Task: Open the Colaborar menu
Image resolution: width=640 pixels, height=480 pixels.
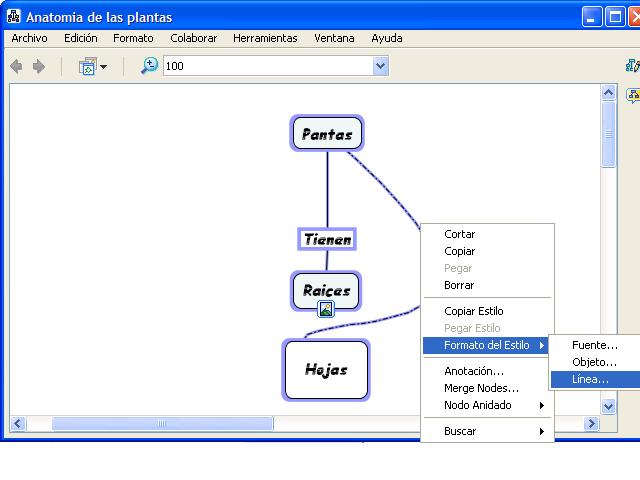Action: 193,38
